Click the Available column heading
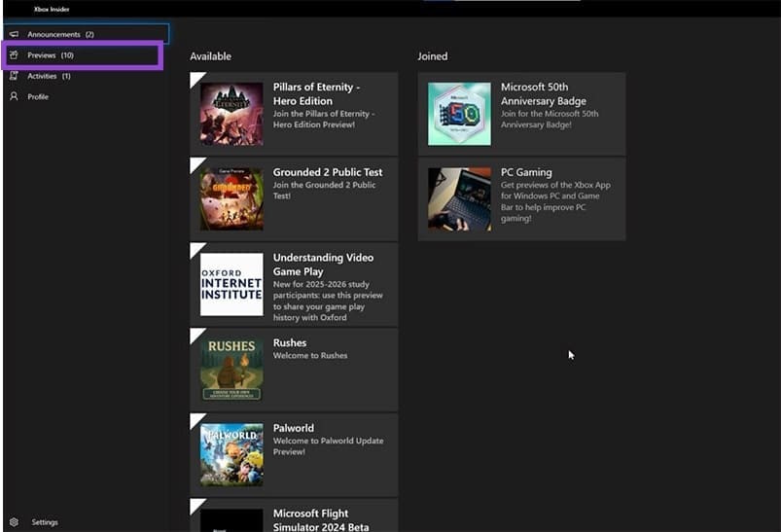The width and height of the screenshot is (781, 532). [210, 56]
